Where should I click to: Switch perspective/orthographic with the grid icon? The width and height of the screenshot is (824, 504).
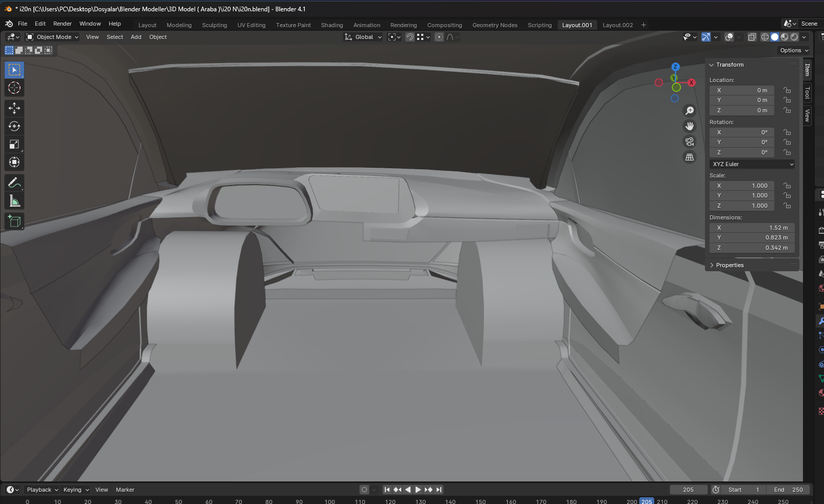tap(690, 157)
